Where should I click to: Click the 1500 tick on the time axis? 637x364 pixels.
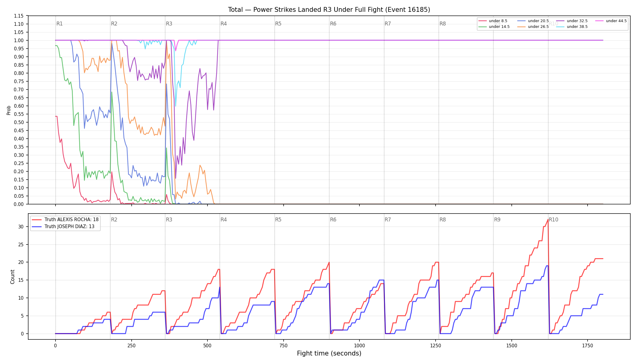coord(512,345)
